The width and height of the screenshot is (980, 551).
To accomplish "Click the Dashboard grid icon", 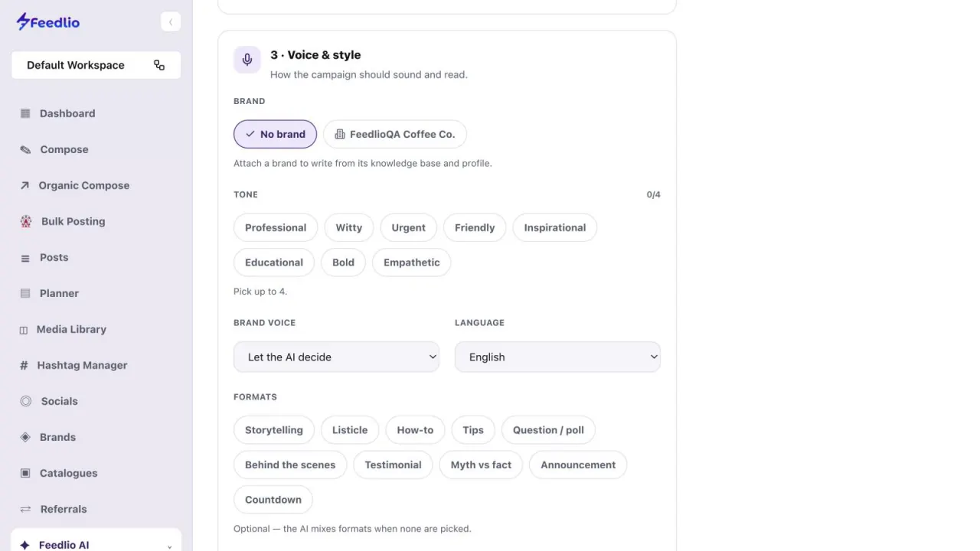I will (x=25, y=113).
